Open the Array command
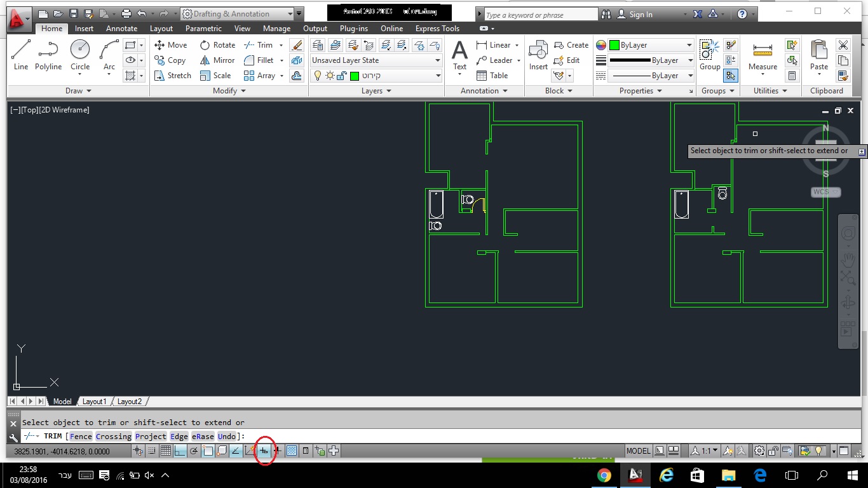The height and width of the screenshot is (488, 868). tap(260, 76)
